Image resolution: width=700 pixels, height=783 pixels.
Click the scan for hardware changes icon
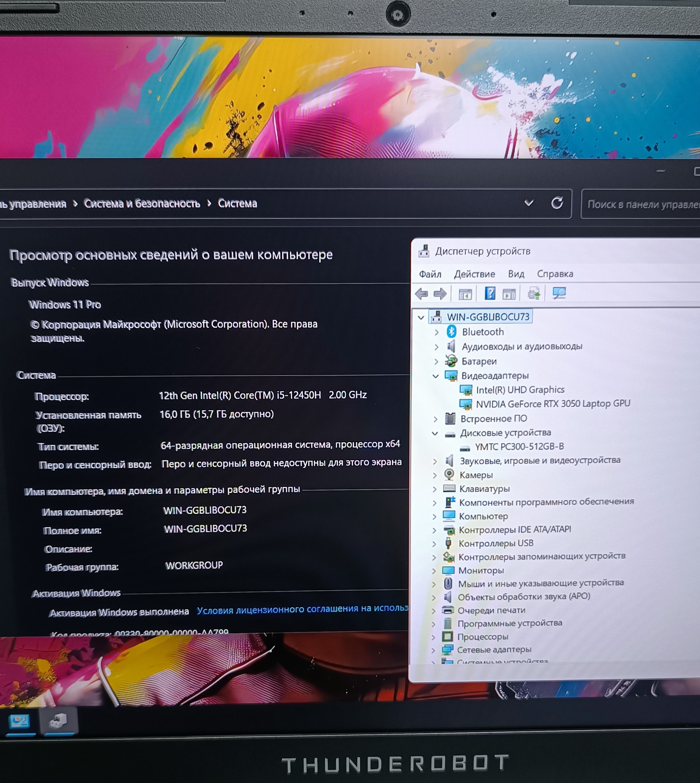click(x=559, y=294)
